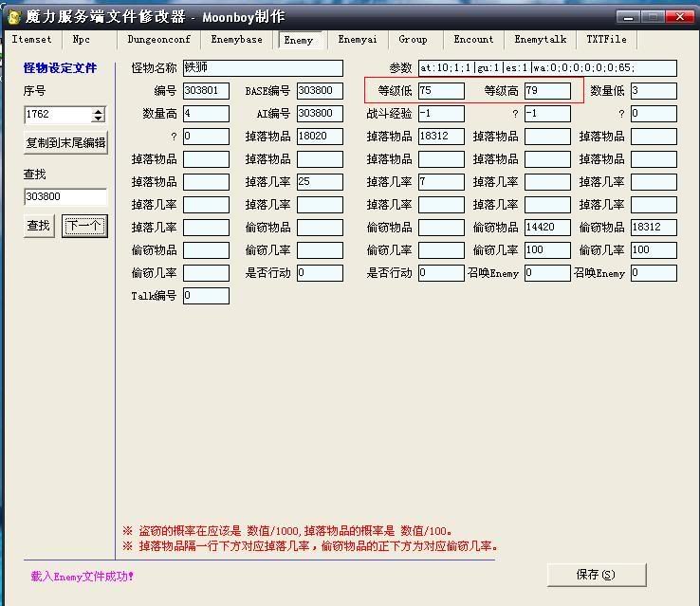
Task: Click the 复制到末尾编辑 button
Action: [x=65, y=143]
